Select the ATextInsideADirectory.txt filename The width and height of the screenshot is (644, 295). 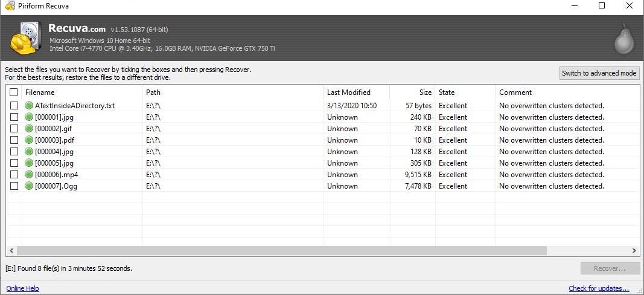75,106
